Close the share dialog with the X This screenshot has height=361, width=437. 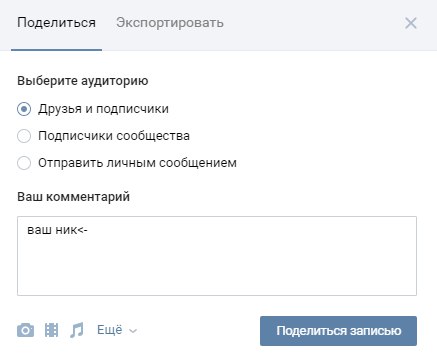411,23
